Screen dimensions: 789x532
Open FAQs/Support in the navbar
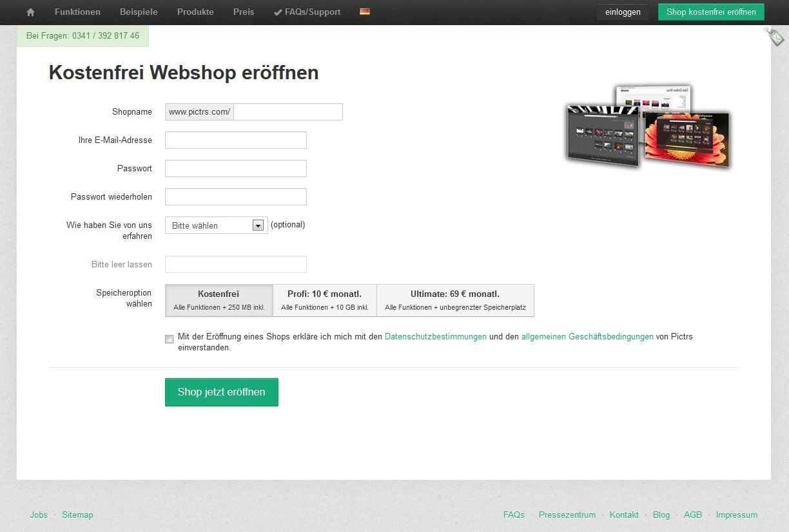pyautogui.click(x=307, y=12)
